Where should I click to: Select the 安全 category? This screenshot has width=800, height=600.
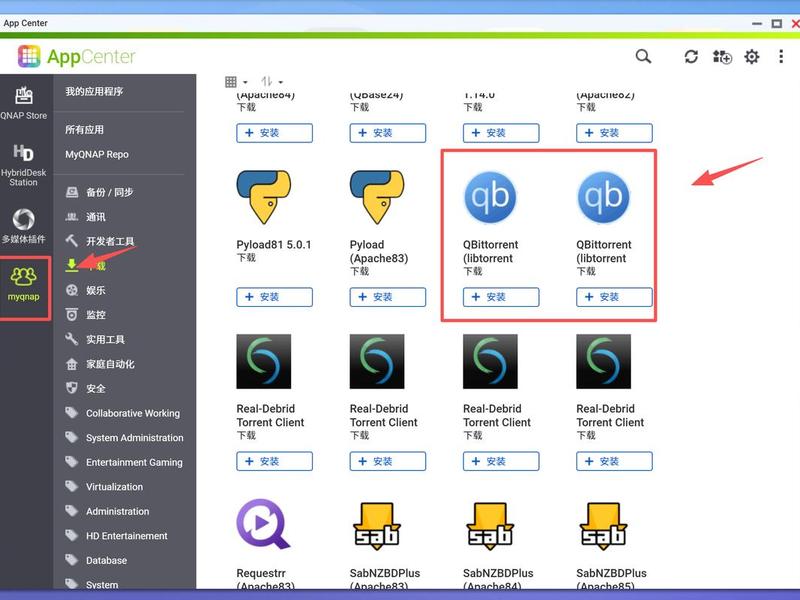(x=86, y=388)
